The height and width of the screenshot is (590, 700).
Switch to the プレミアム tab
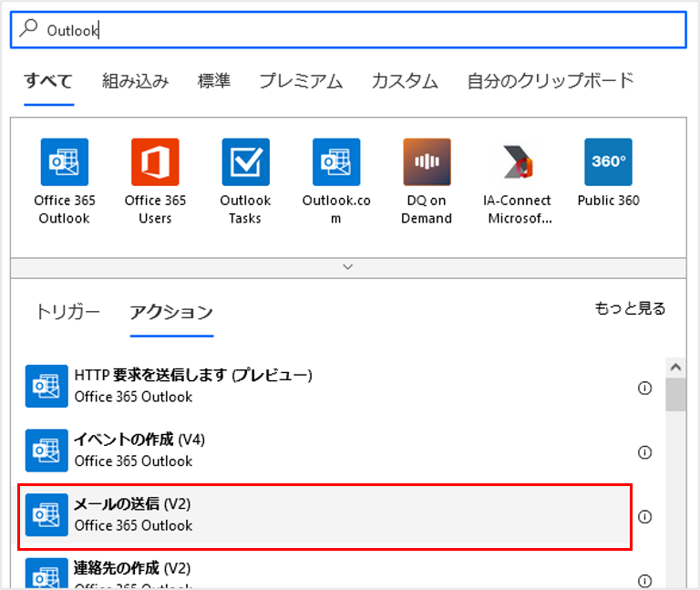tap(301, 81)
